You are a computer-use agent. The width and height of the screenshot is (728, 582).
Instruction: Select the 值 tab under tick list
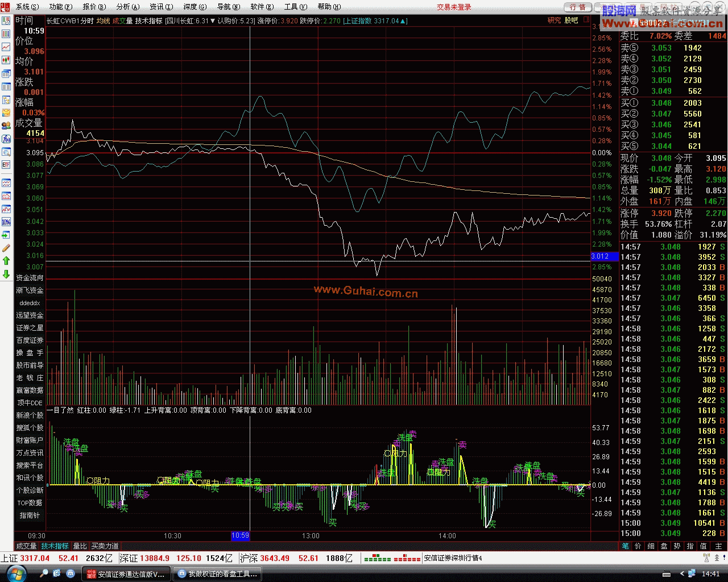pyautogui.click(x=703, y=546)
